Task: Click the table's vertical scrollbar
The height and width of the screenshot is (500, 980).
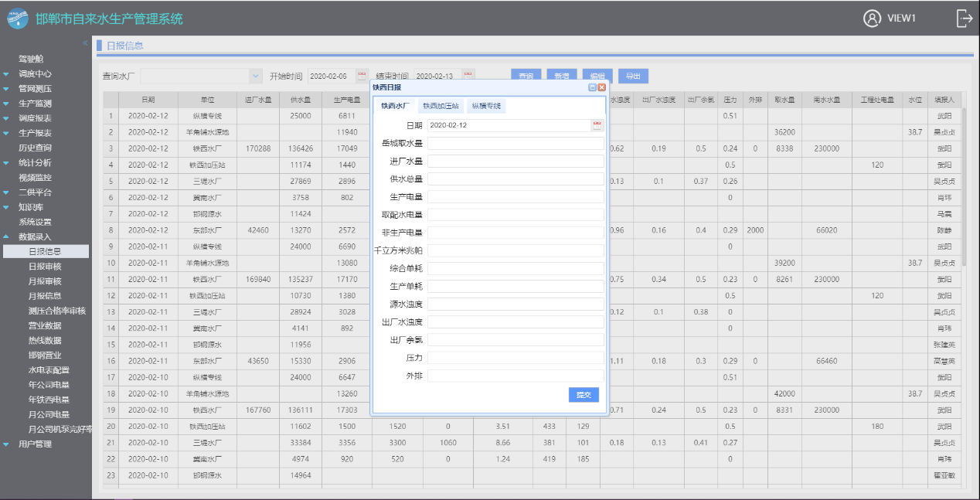Action: (964, 185)
